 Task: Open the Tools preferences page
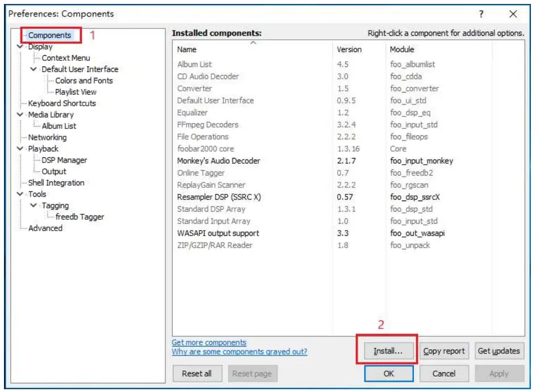pyautogui.click(x=37, y=194)
